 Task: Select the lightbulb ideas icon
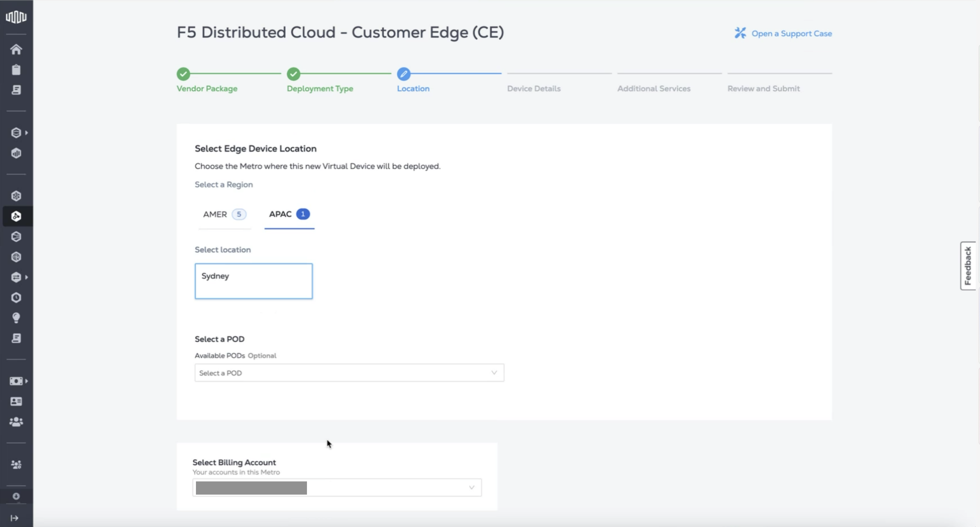[16, 318]
